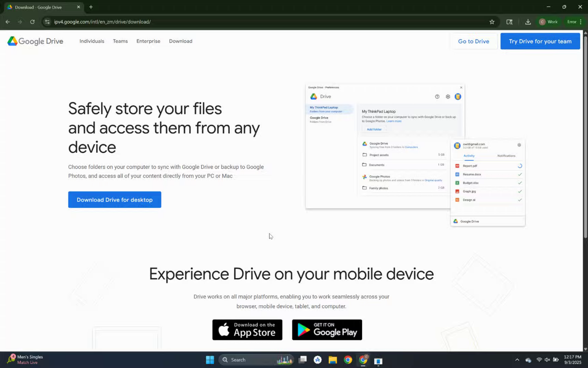
Task: Open File Explorer from the taskbar
Action: point(333,360)
